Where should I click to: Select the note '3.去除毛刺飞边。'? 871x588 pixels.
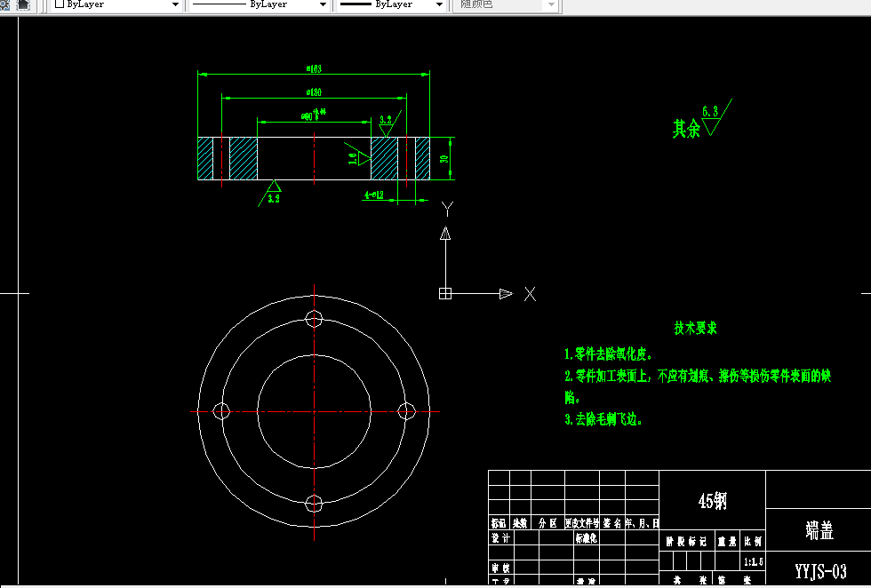pos(603,419)
